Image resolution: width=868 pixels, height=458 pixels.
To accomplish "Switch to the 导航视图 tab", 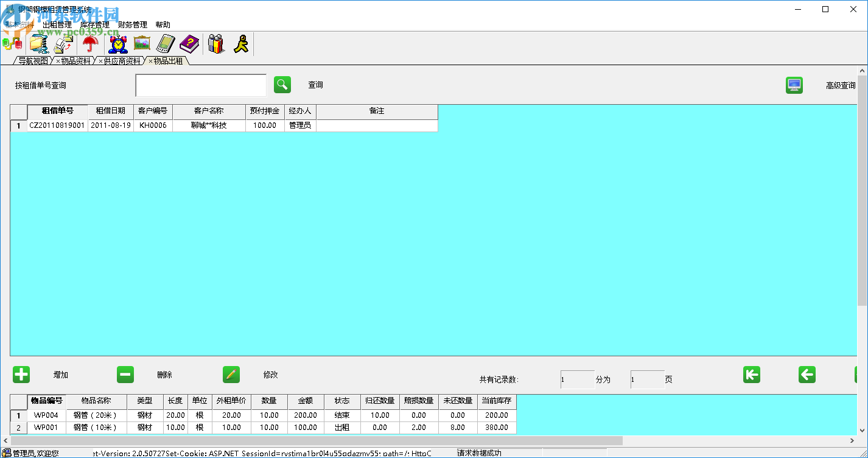I will [x=33, y=61].
